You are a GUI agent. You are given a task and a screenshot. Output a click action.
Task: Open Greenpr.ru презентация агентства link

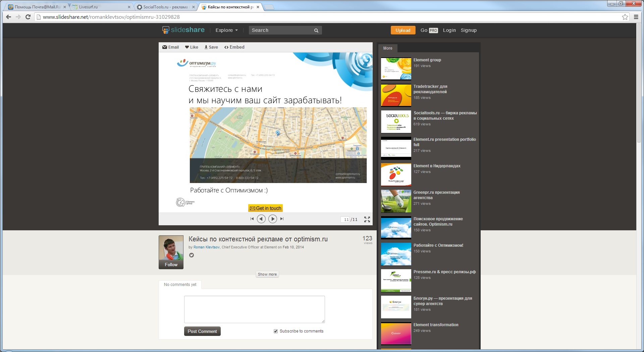coord(437,195)
